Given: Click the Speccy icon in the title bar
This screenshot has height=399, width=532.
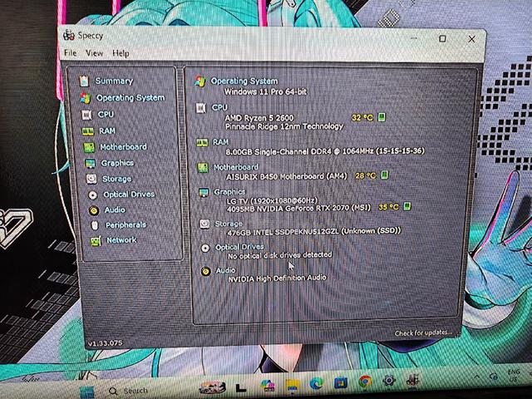Looking at the screenshot, I should (x=69, y=35).
